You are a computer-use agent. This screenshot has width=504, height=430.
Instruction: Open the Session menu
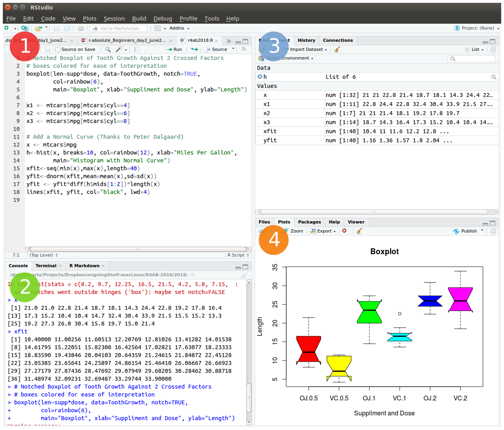[x=114, y=19]
